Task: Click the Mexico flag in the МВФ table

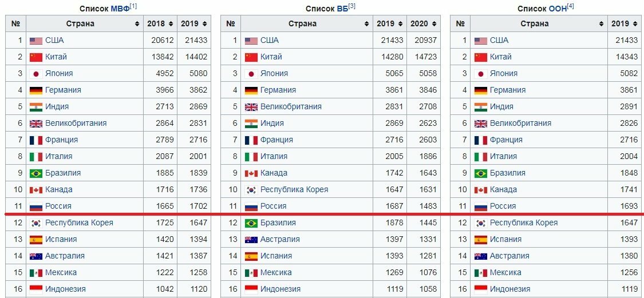Action: click(x=36, y=273)
